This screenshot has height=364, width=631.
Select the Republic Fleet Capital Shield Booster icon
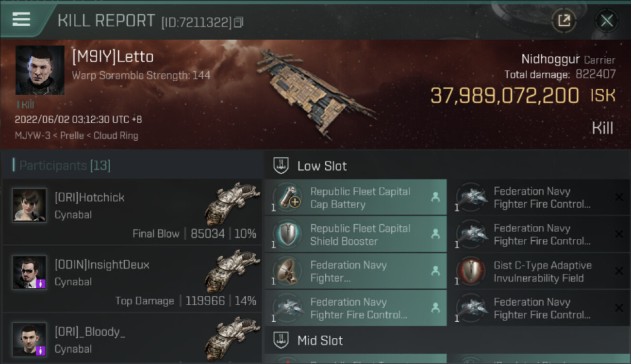(288, 234)
